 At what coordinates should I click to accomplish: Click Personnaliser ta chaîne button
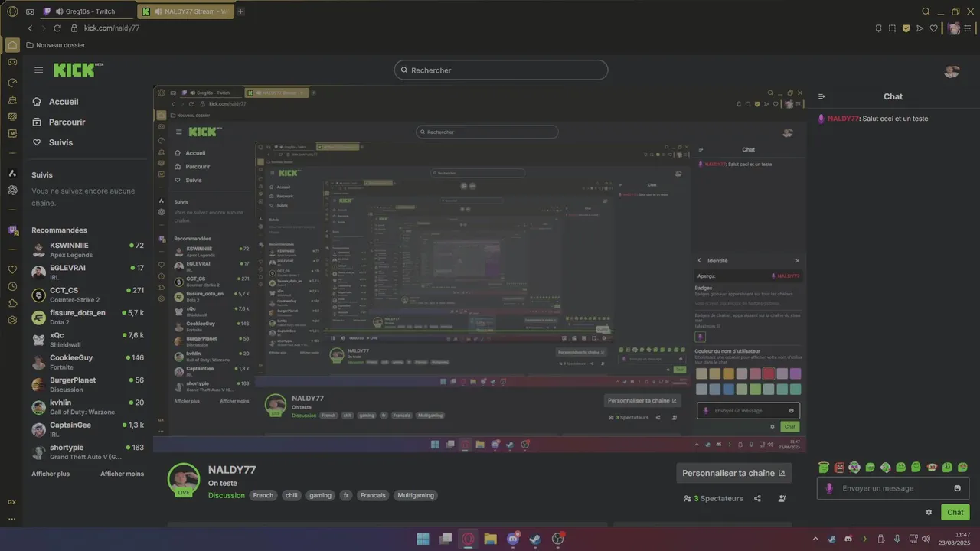pos(733,473)
